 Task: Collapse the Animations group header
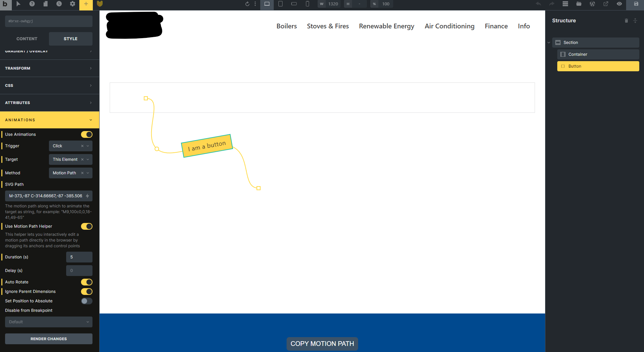point(50,120)
